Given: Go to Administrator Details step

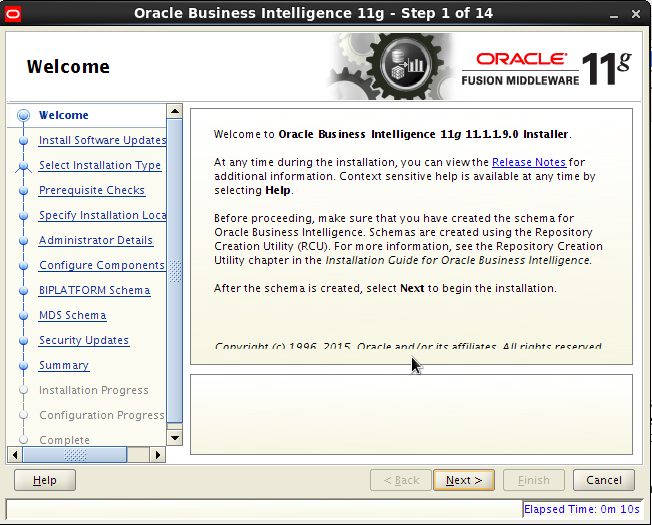Looking at the screenshot, I should (96, 240).
